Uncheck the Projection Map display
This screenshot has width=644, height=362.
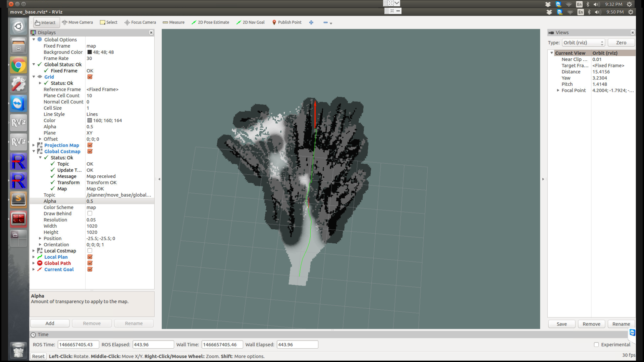coord(90,145)
